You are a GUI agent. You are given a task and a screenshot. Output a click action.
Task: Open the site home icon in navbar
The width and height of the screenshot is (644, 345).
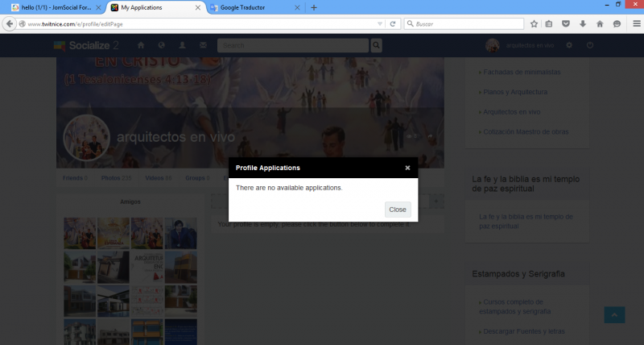point(141,45)
